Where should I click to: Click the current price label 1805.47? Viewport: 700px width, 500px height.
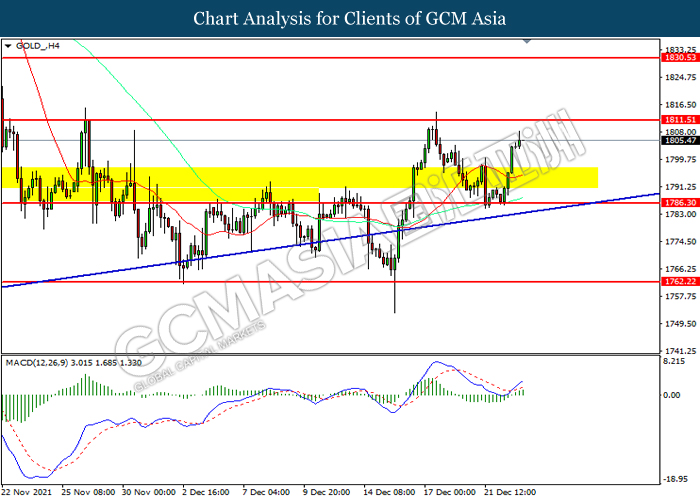(x=680, y=141)
